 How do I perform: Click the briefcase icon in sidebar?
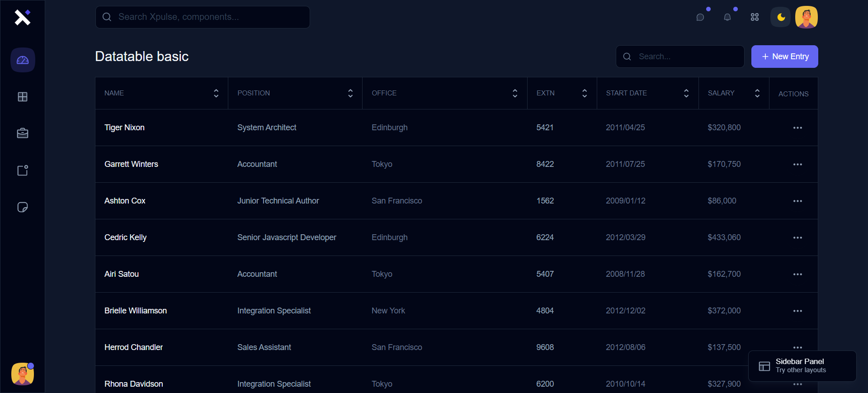23,133
